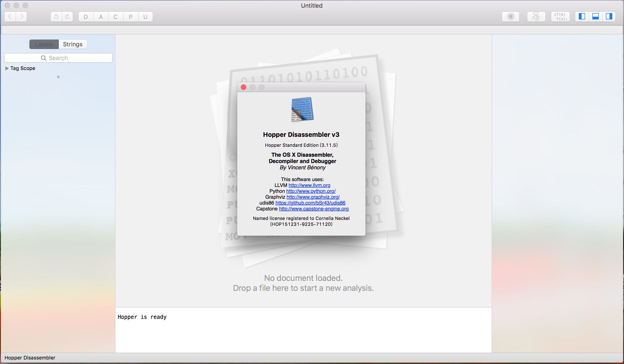This screenshot has width=624, height=364.
Task: Open the udis86 GitHub link
Action: tap(310, 203)
